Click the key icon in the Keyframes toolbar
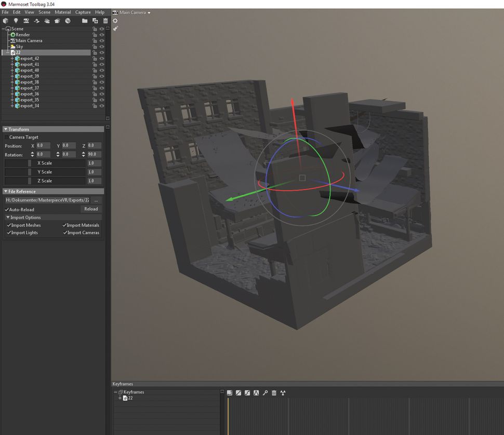504x435 pixels. click(265, 393)
